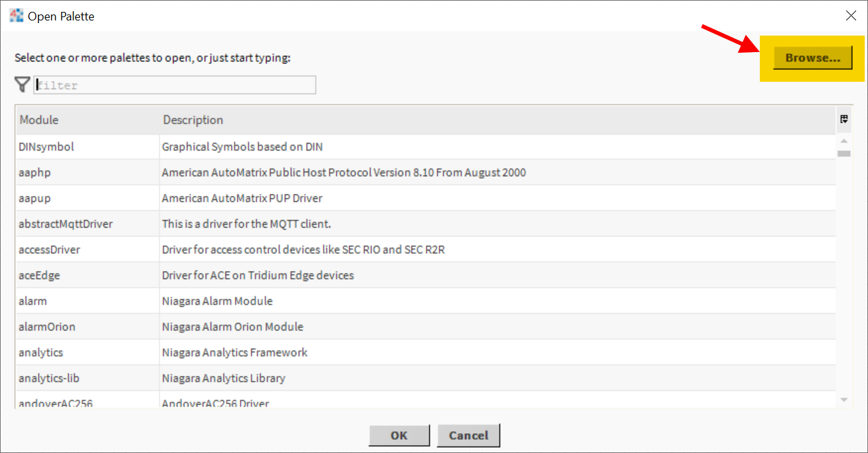
Task: Open the table options icon beside Description header
Action: pyautogui.click(x=844, y=119)
